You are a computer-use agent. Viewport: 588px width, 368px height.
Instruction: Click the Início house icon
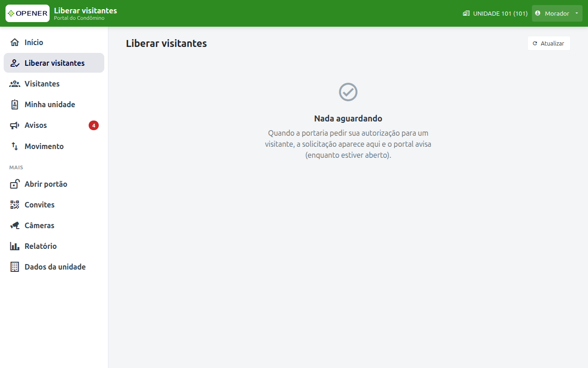pyautogui.click(x=15, y=42)
